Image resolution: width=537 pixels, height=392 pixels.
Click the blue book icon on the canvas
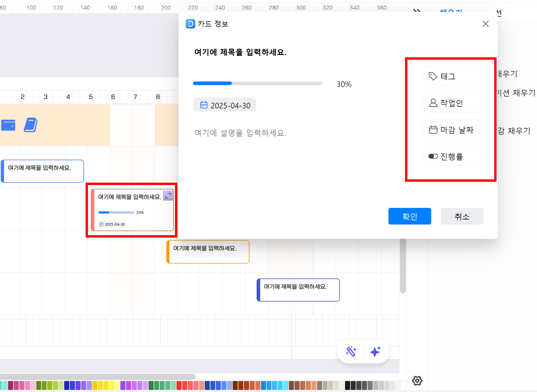(x=31, y=125)
